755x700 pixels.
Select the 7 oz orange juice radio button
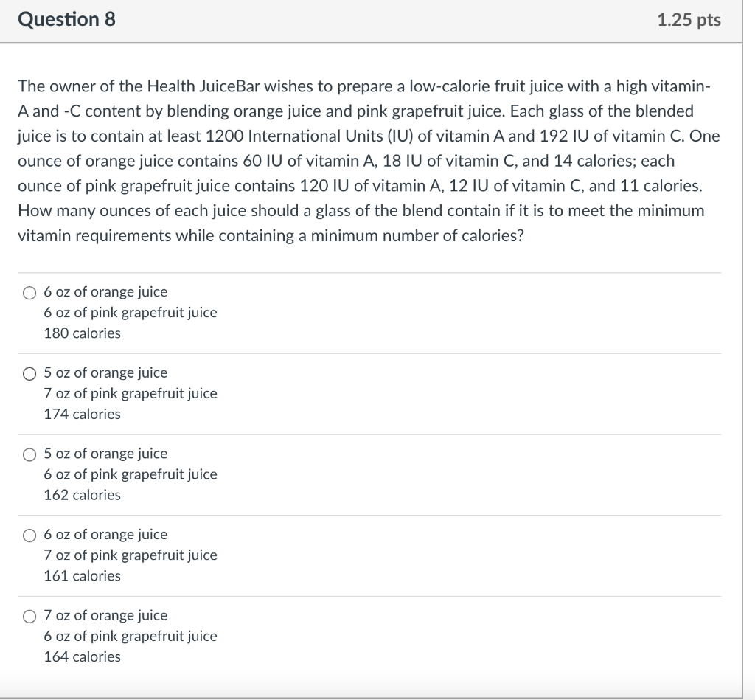[29, 616]
